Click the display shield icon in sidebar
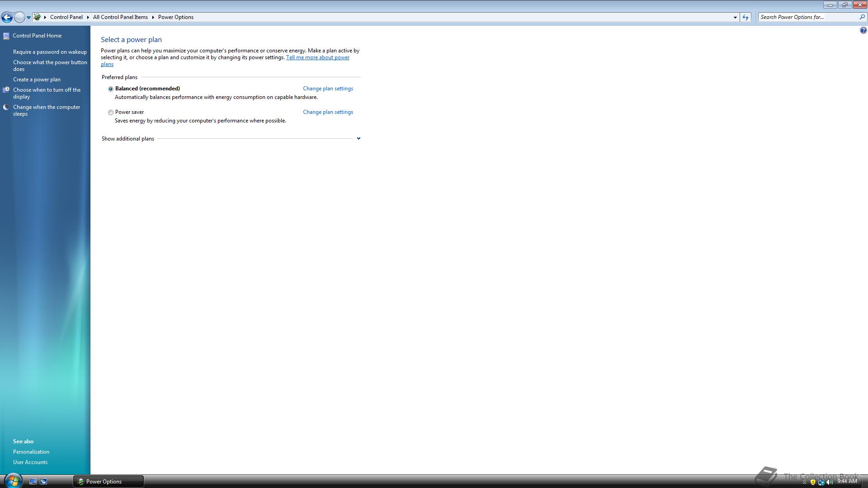Image resolution: width=868 pixels, height=488 pixels. 6,90
